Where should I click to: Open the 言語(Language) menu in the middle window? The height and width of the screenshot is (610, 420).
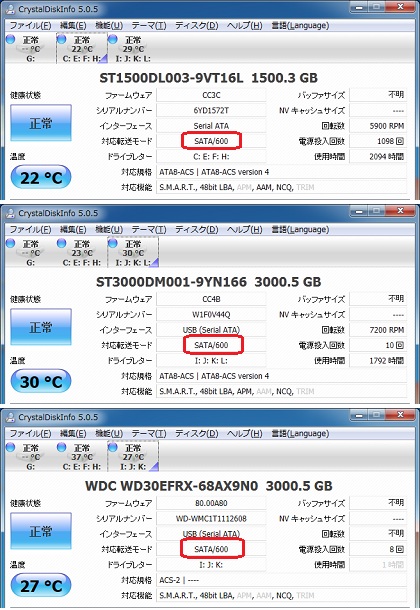tap(300, 230)
